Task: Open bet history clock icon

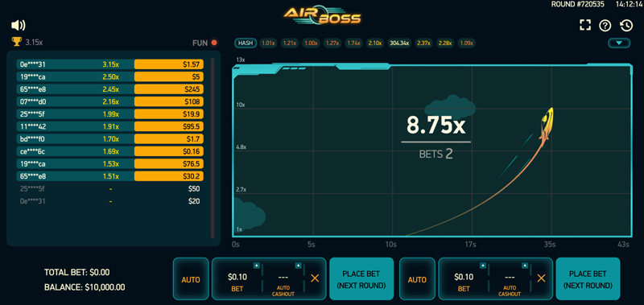Action: [626, 26]
